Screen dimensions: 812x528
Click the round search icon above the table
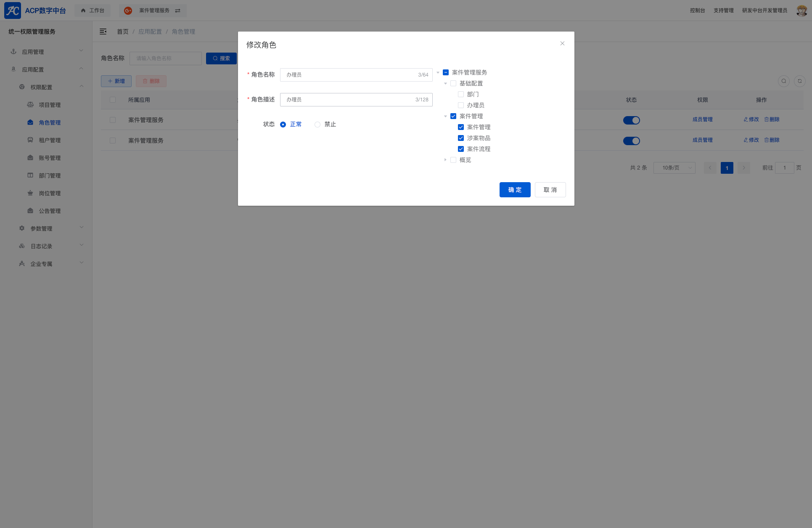click(784, 81)
